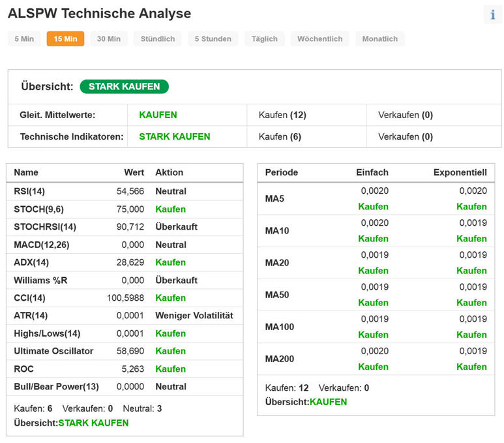504x443 pixels.
Task: Click Ultimate Oscillator value 58,690
Action: coord(130,351)
